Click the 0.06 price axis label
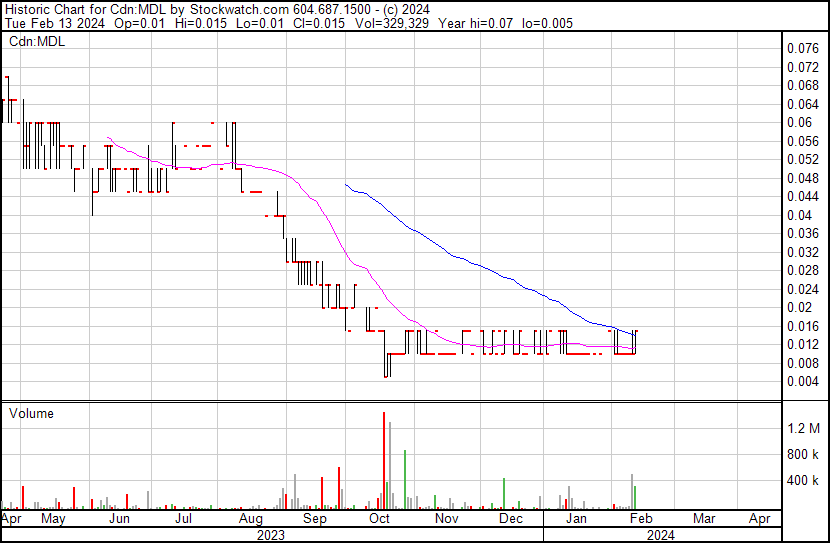 (799, 122)
